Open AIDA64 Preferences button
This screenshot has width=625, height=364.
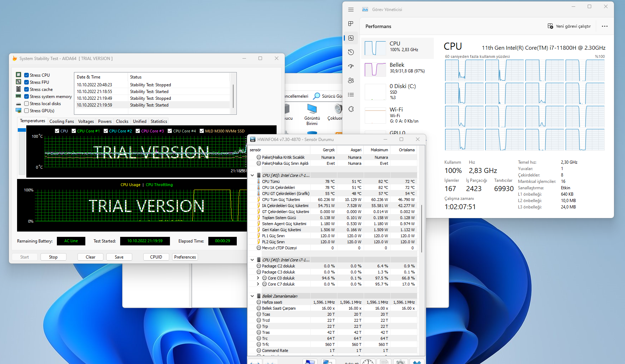[x=185, y=257]
